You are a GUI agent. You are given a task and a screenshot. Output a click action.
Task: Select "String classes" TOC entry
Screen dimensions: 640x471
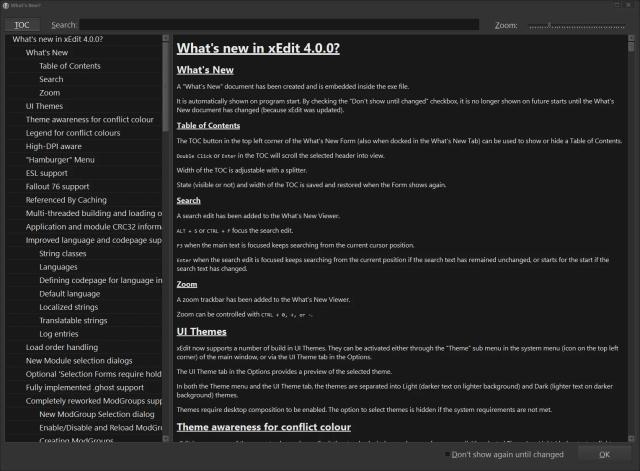(x=62, y=254)
